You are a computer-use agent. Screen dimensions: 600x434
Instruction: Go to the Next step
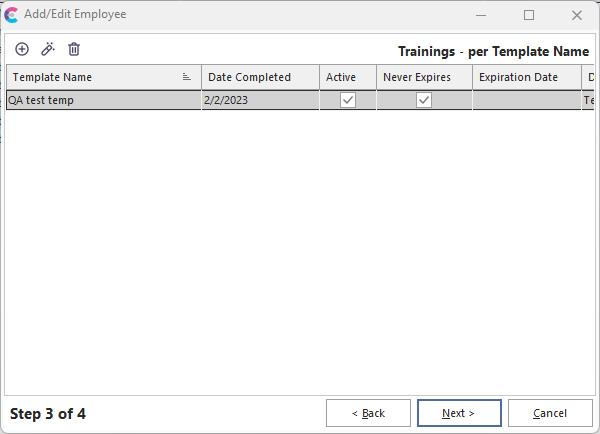tap(458, 413)
